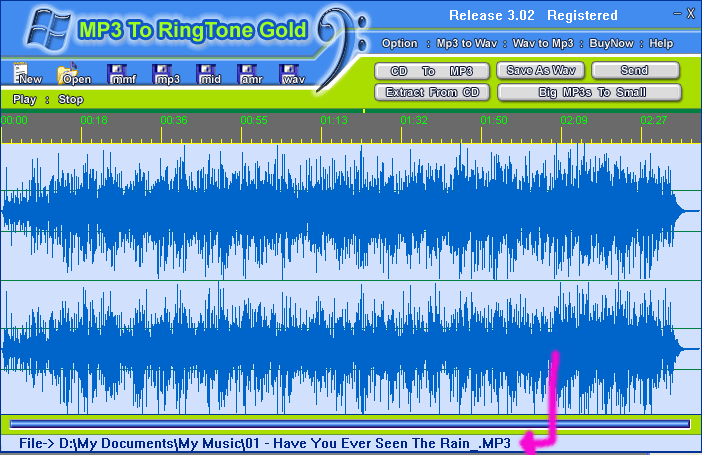Click the 02:27 timeline marker
Image resolution: width=702 pixels, height=455 pixels.
pyautogui.click(x=654, y=120)
